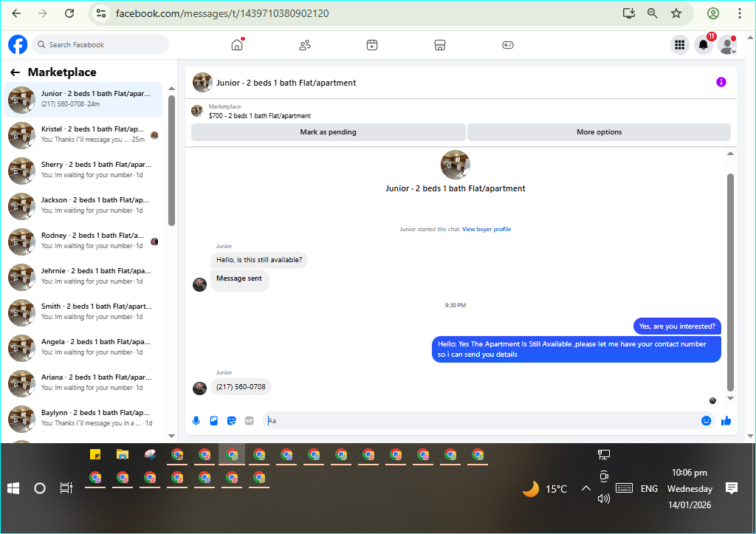
Task: Open the Home feed icon
Action: click(237, 45)
